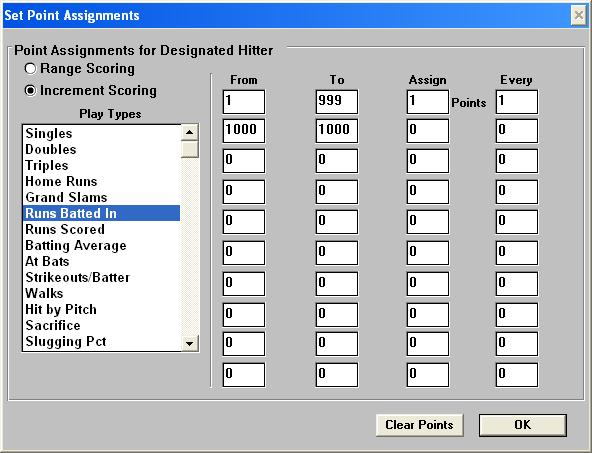Click the Play Types list scroll-up arrow
The height and width of the screenshot is (453, 592).
coord(190,132)
